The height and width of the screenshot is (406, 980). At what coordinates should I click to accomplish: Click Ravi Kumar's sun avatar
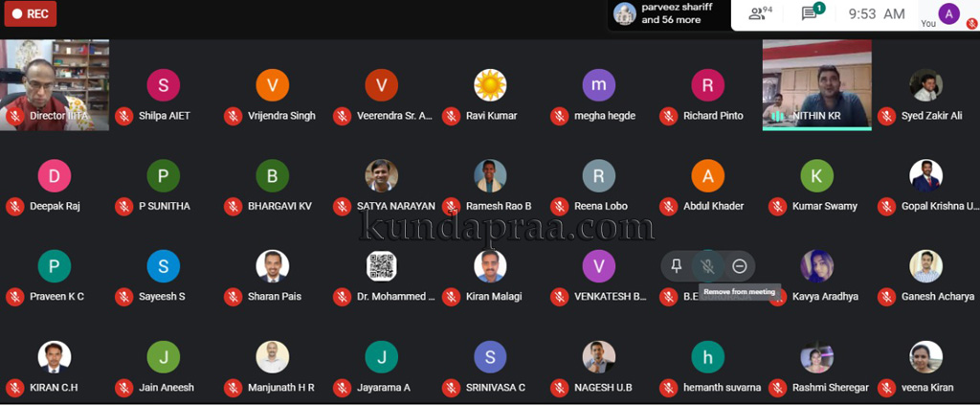tap(490, 86)
